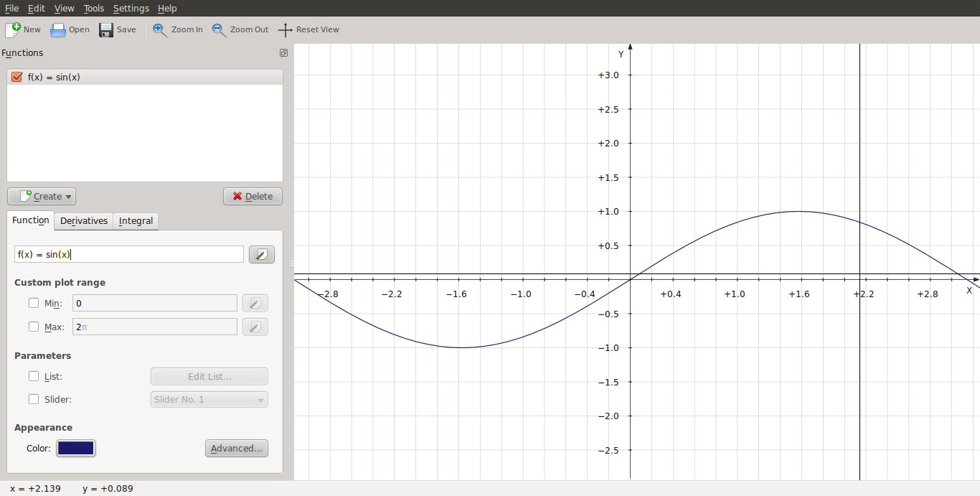Toggle the Slider parameter checkbox
This screenshot has width=980, height=496.
34,399
